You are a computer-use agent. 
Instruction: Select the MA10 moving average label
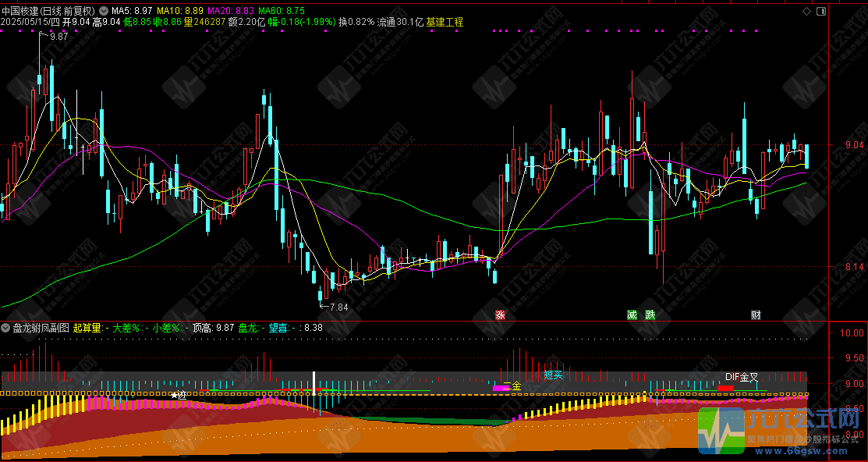(x=180, y=12)
